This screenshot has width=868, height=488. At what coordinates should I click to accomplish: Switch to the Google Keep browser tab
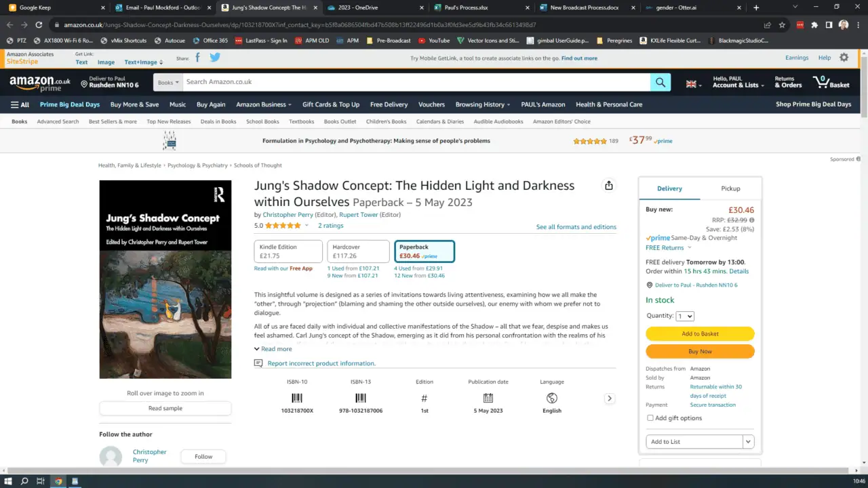[56, 7]
